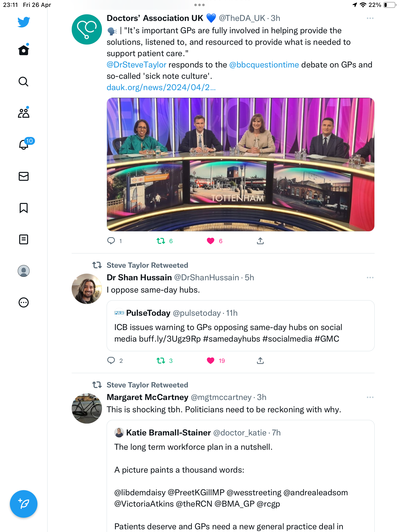Open the @bbcquestiontime mention
399x532 pixels.
click(x=264, y=65)
